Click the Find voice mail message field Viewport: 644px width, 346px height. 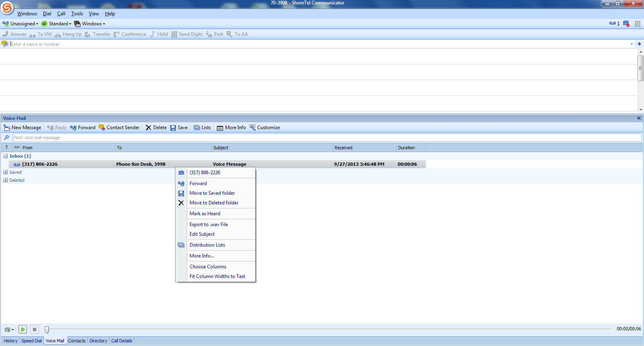click(327, 138)
